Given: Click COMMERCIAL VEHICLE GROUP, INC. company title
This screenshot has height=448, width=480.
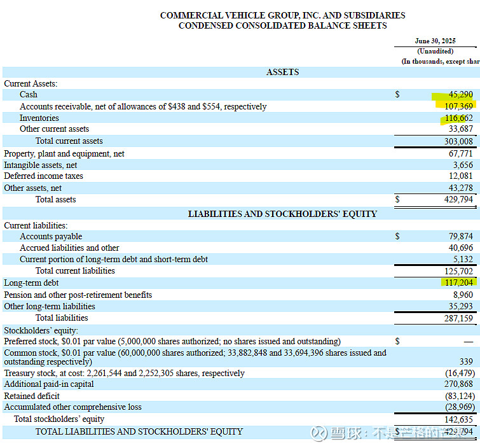Looking at the screenshot, I should [282, 15].
